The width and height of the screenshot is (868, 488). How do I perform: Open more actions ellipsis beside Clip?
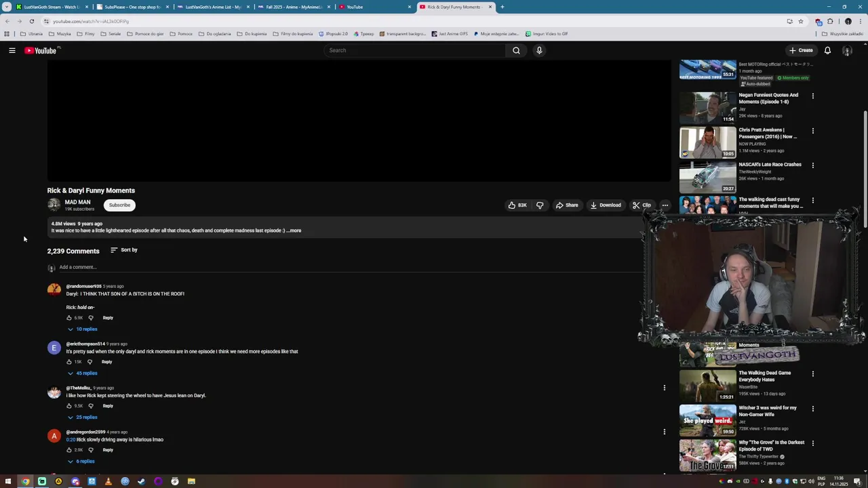click(665, 205)
